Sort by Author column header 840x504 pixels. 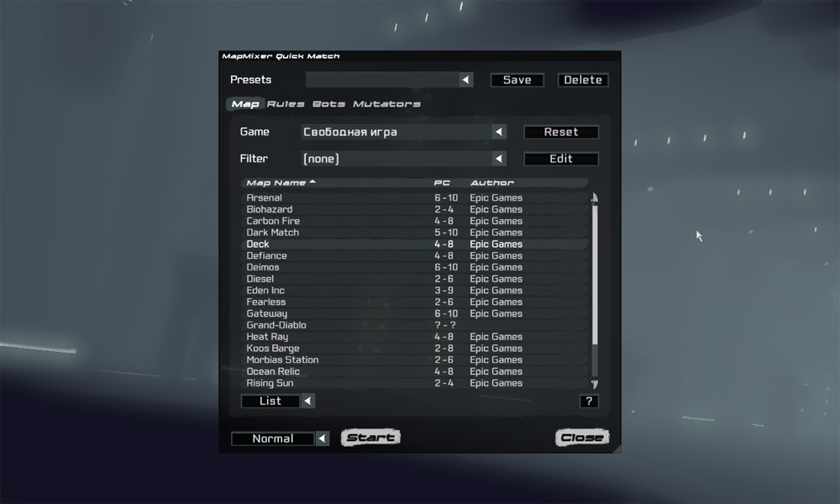tap(491, 182)
